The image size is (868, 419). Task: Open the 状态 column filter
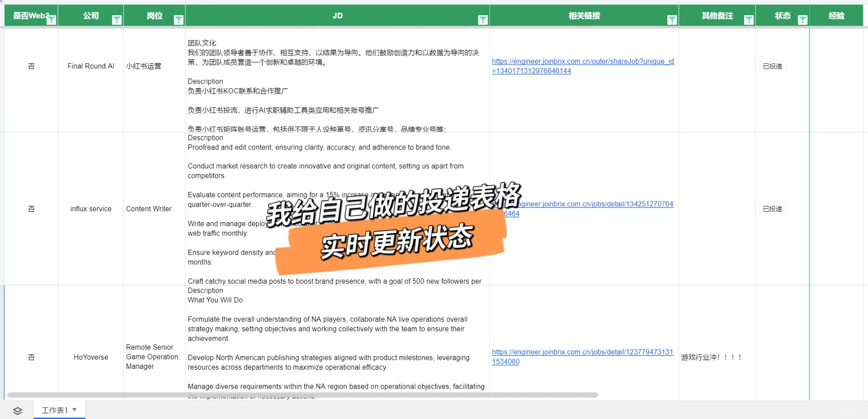coord(803,20)
